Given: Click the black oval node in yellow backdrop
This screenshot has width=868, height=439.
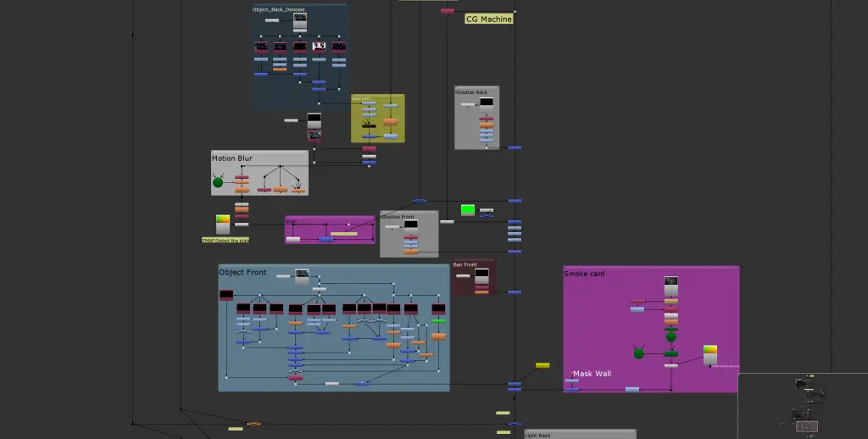Looking at the screenshot, I should coord(370,126).
